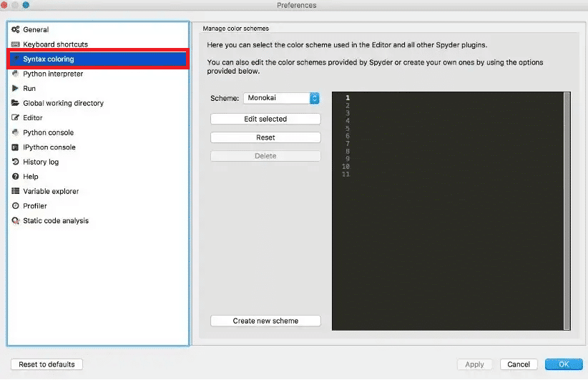Click inside the Monokai preview editor
588x380 pixels.
(448, 211)
